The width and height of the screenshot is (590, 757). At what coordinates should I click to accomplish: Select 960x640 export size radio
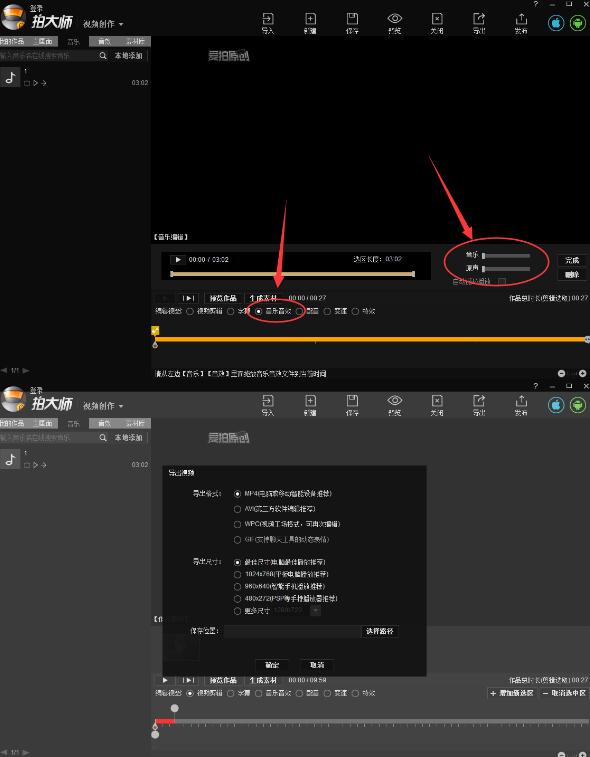point(237,587)
